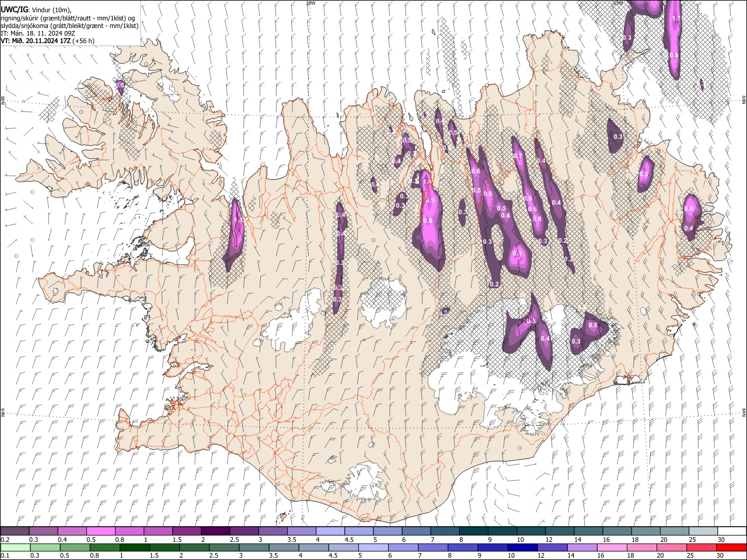Select the white 30+ snow legend swatch
747x560 pixels.
(731, 531)
